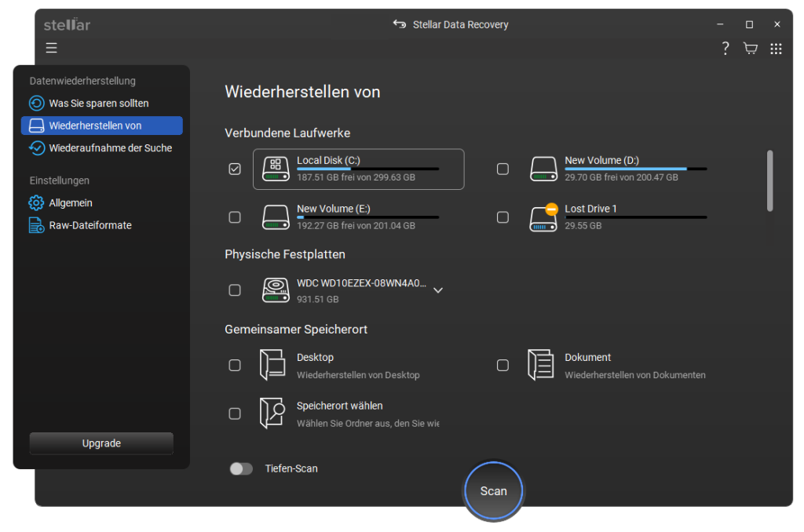Click the Lost Drive 1 icon
This screenshot has height=532, width=804.
(x=543, y=217)
